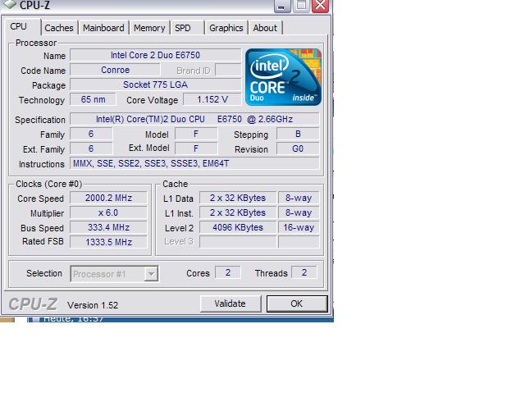
Task: Maximize the CPU-Z window
Action: (x=301, y=6)
